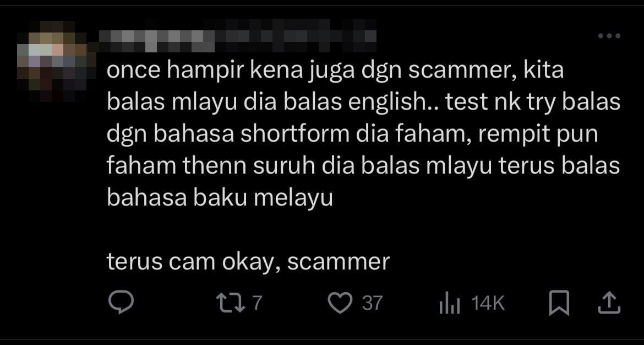
Task: Click the words 'dgn bahasa shortform dia faham'
Action: (288, 134)
